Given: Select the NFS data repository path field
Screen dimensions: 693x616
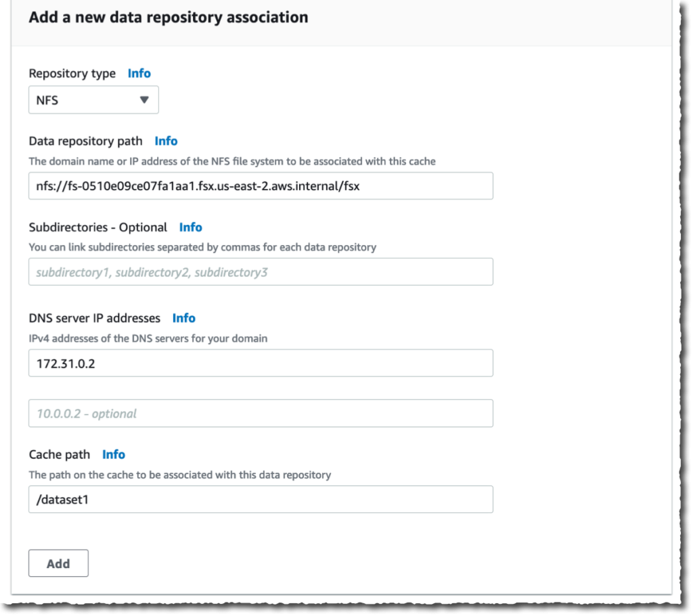Looking at the screenshot, I should 261,186.
